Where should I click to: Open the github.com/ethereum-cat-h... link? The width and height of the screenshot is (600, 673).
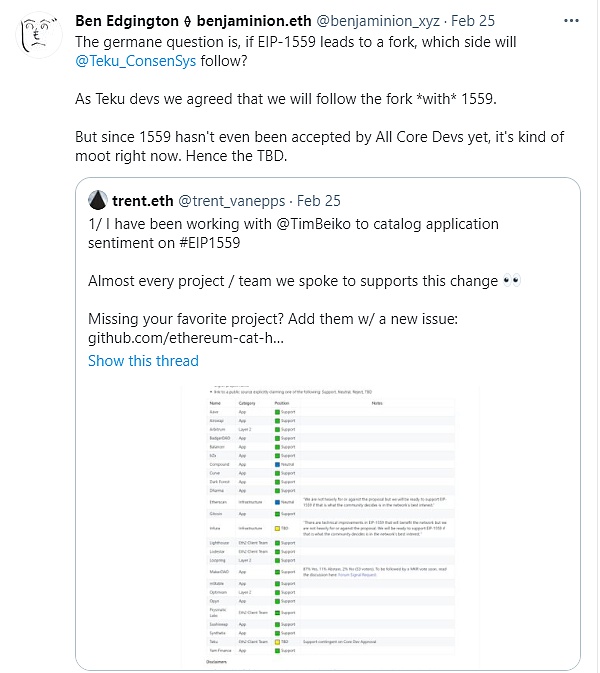tap(186, 340)
